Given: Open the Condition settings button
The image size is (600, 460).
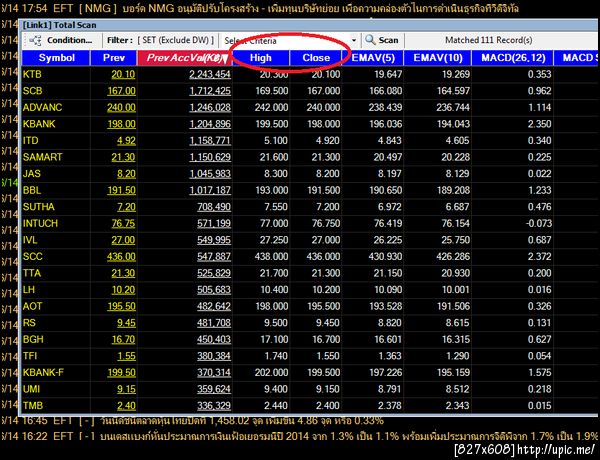Looking at the screenshot, I should pos(62,40).
